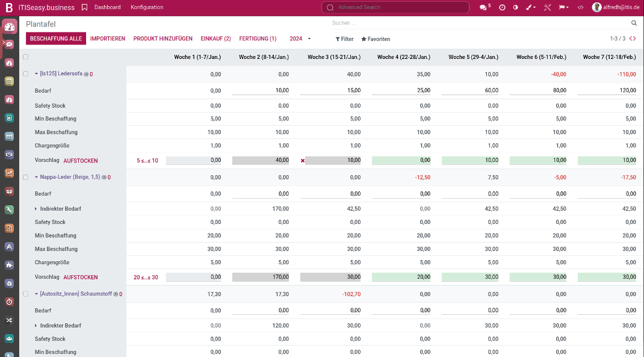Image resolution: width=644 pixels, height=357 pixels.
Task: Expand Indirekter Bedarf under Nappa-Leder
Action: [36, 209]
